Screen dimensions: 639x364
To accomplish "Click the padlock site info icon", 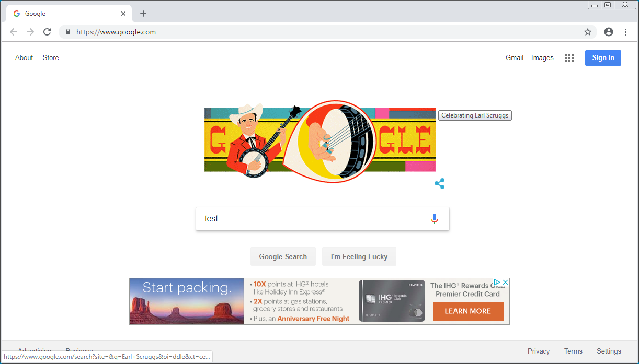I will (68, 32).
